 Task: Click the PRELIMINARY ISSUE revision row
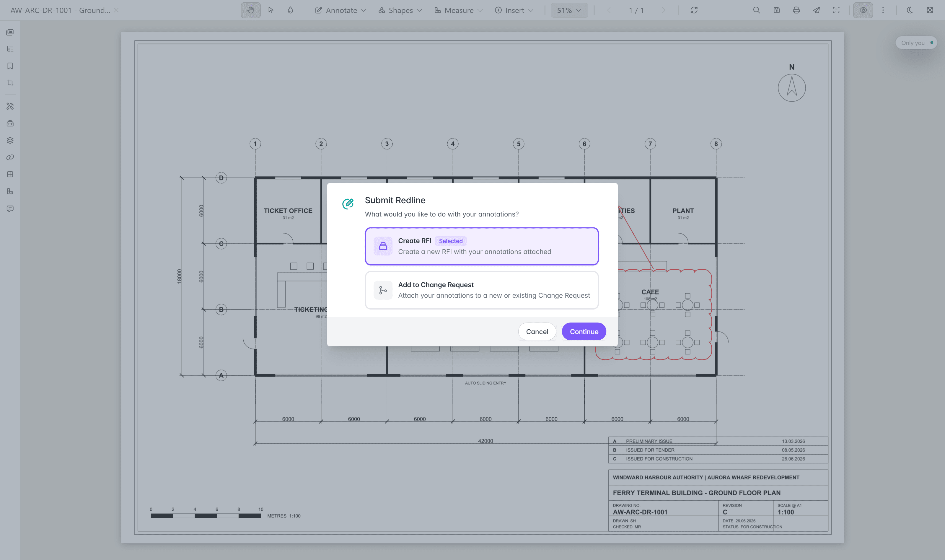point(718,441)
